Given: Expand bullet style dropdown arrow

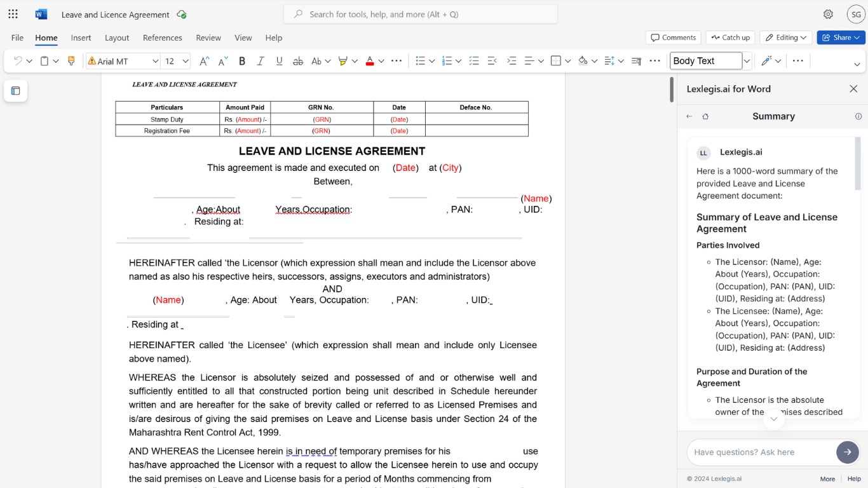Looking at the screenshot, I should (432, 61).
